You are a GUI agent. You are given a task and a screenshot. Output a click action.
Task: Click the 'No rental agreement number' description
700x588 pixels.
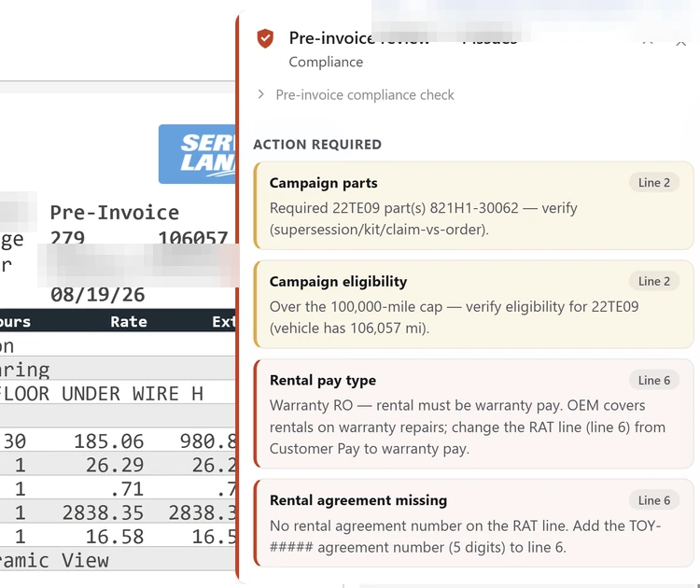(465, 537)
